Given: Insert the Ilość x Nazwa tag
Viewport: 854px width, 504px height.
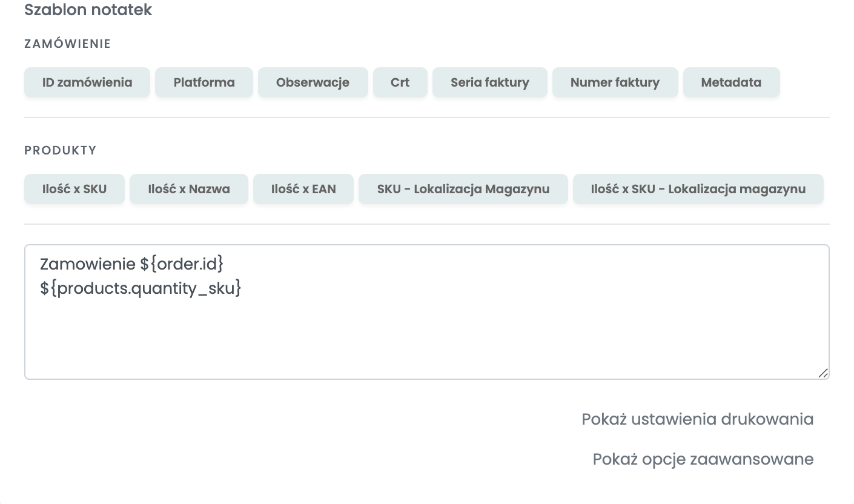Looking at the screenshot, I should (189, 189).
